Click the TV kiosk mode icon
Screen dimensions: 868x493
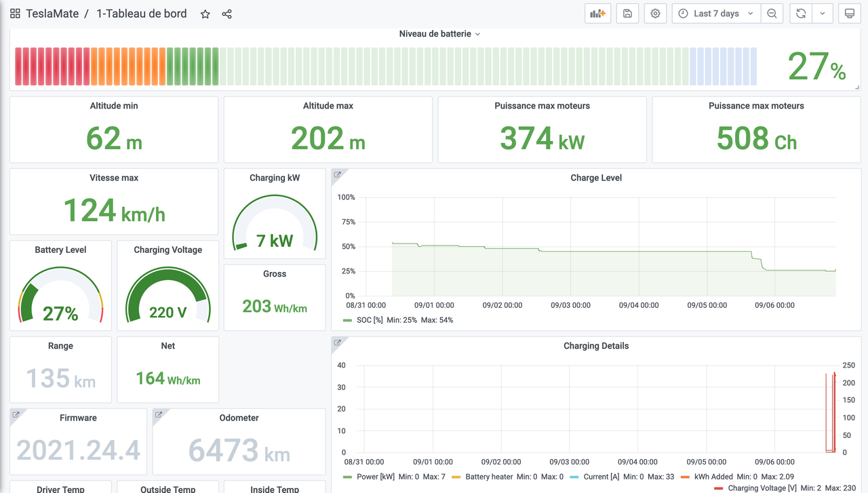849,13
